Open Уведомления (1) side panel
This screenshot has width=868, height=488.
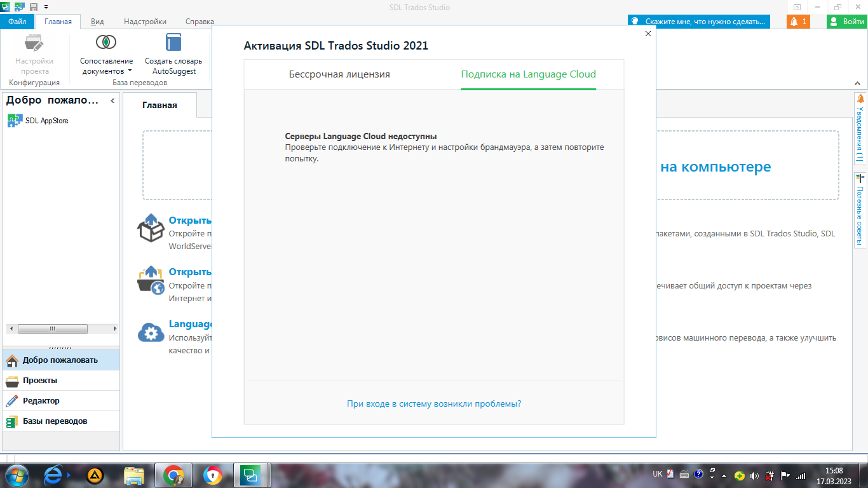pos(860,129)
